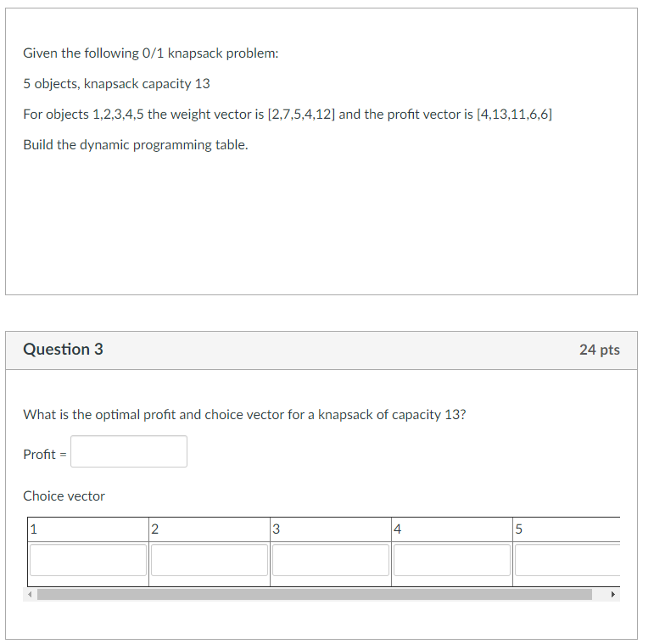Select the choice vector input under column 3
This screenshot has width=654, height=644.
pos(331,560)
